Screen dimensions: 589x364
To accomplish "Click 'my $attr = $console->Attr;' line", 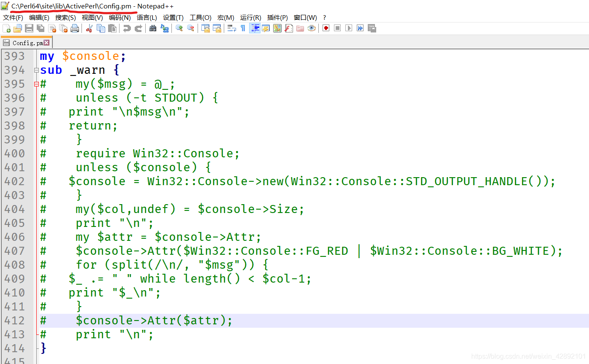I will (x=168, y=237).
